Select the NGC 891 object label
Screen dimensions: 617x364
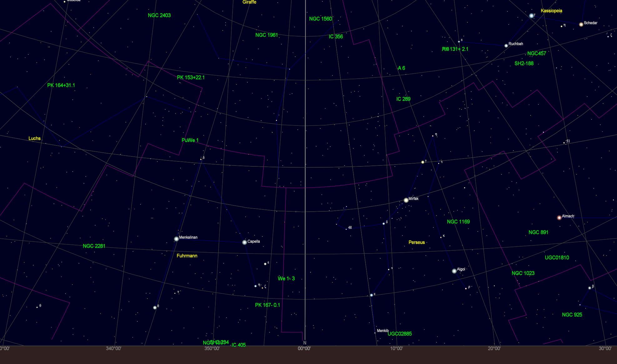point(538,232)
